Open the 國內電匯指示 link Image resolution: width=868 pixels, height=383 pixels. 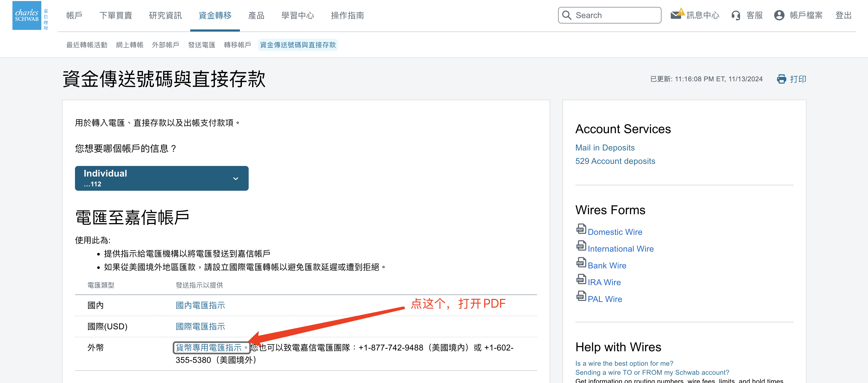tap(200, 305)
